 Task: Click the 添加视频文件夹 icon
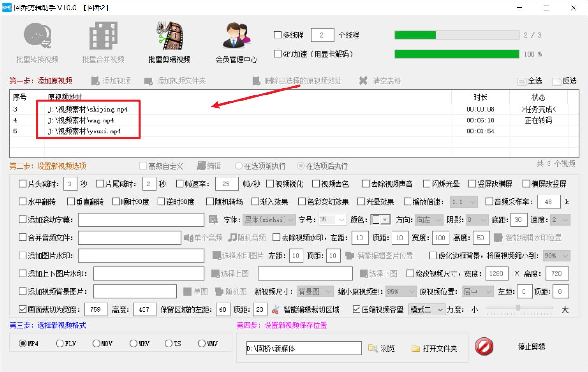click(x=149, y=81)
